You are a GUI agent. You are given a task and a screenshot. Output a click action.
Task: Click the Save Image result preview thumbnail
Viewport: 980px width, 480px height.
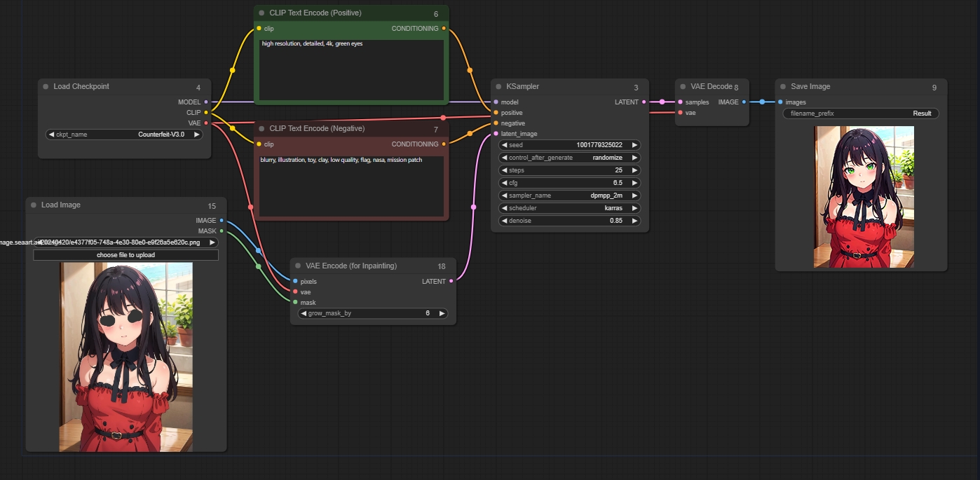864,197
